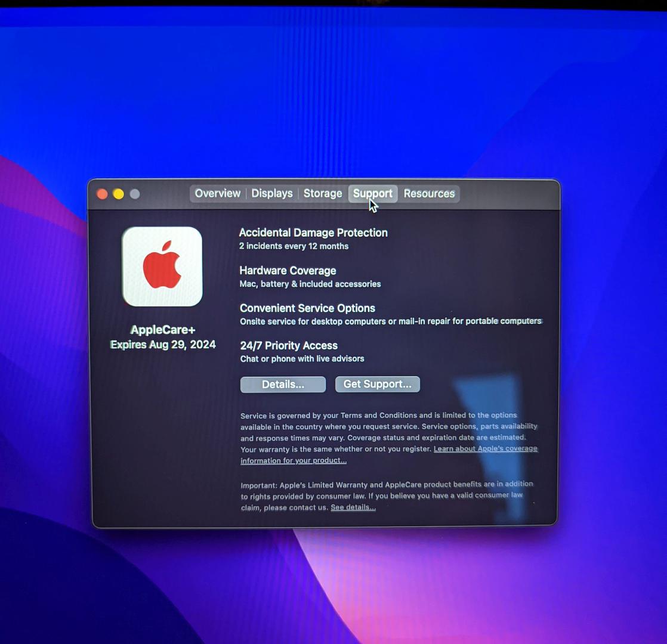This screenshot has width=667, height=644.
Task: Click the AppleCare+ red apple icon
Action: [x=162, y=267]
